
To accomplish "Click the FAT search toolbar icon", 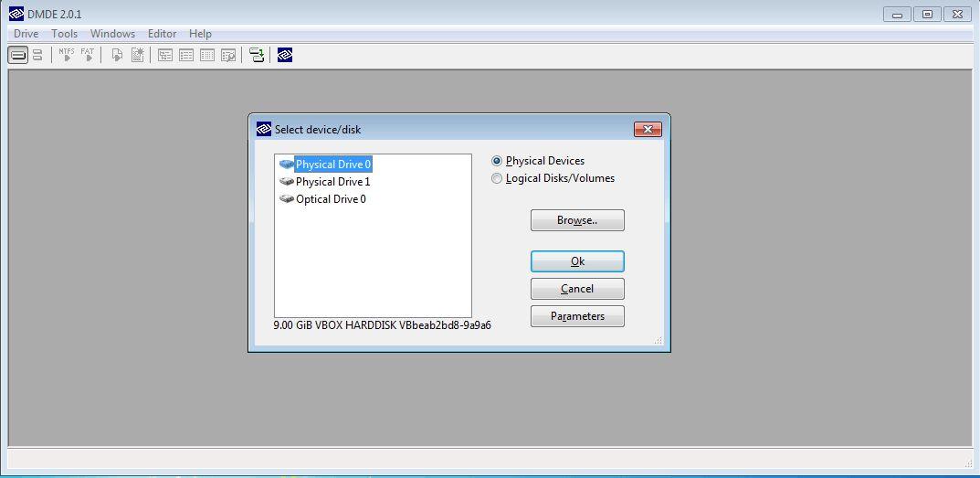I will point(88,55).
